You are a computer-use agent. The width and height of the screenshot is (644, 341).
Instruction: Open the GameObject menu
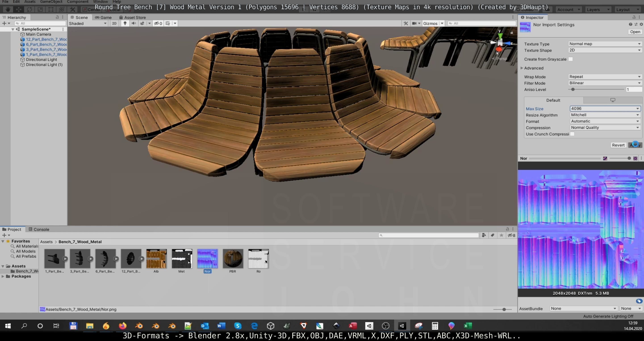[51, 2]
